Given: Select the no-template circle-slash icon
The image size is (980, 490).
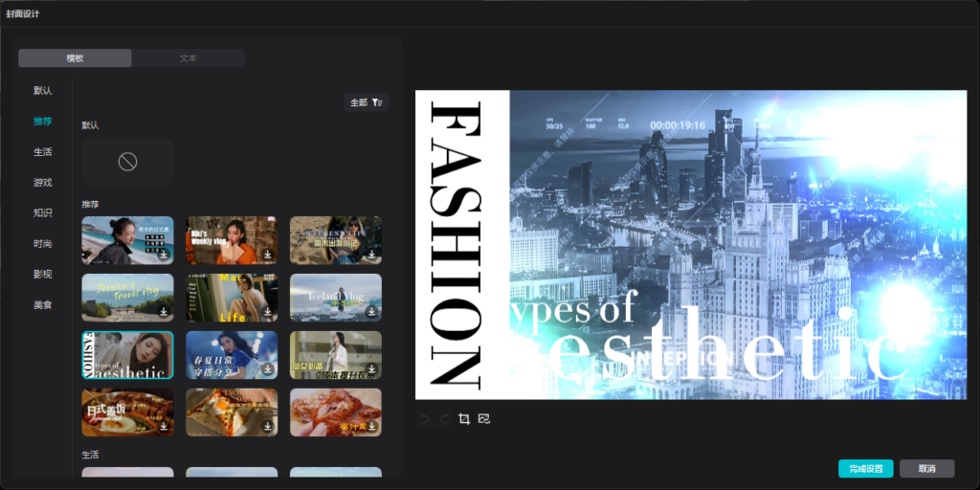Looking at the screenshot, I should click(127, 163).
